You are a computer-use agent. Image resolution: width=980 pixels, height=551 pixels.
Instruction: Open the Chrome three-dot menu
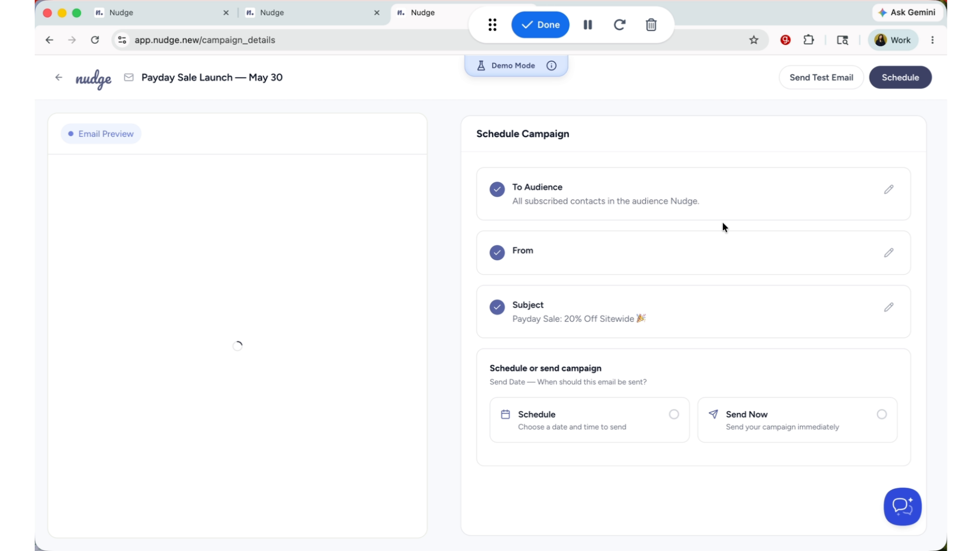(933, 40)
